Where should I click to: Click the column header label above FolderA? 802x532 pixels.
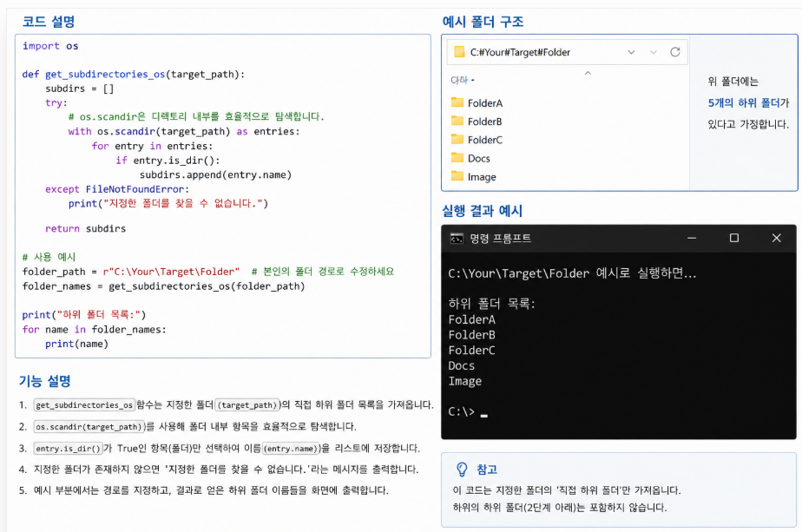pyautogui.click(x=462, y=80)
